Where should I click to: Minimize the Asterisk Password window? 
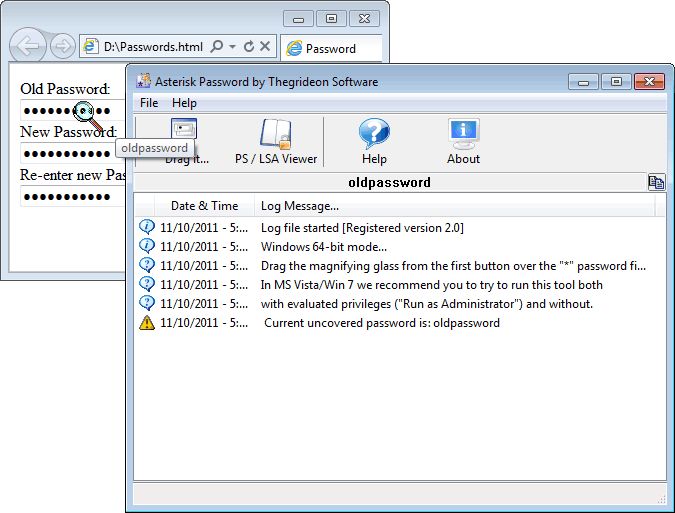pyautogui.click(x=583, y=81)
